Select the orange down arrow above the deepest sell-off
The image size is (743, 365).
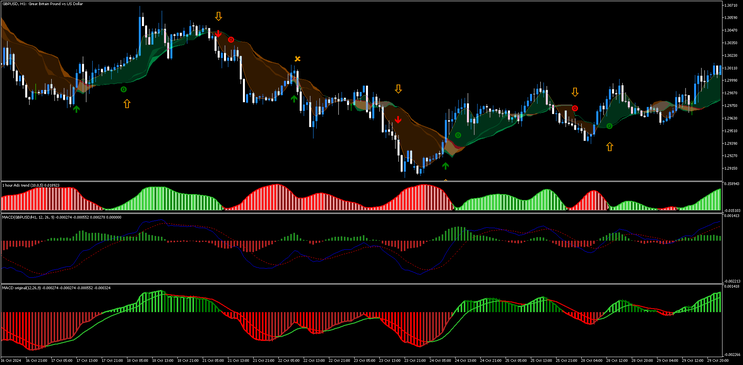[398, 89]
